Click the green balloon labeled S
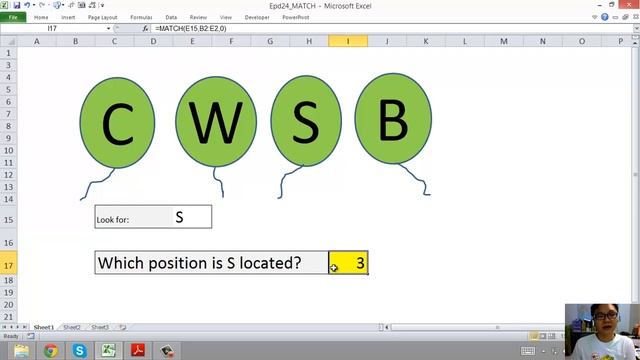Viewport: 640px width, 360px height. [x=306, y=121]
